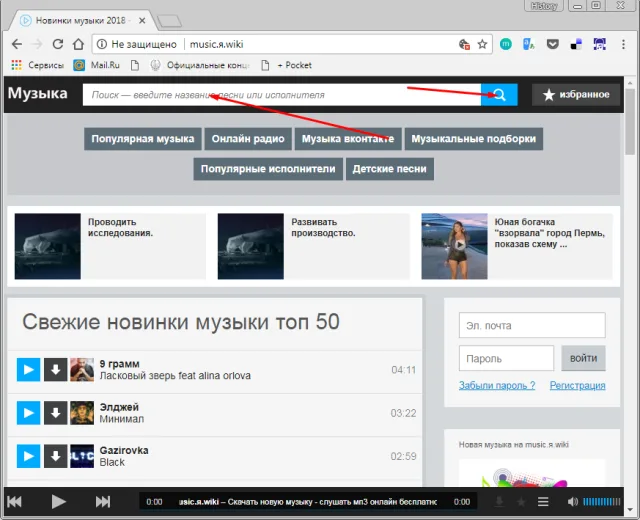Image resolution: width=640 pixels, height=520 pixels.
Task: Play Gazirovka Black track
Action: [x=29, y=456]
